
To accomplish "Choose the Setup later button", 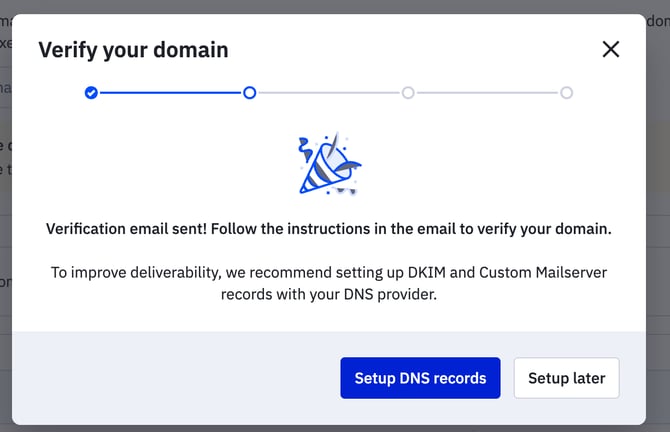I will (566, 378).
